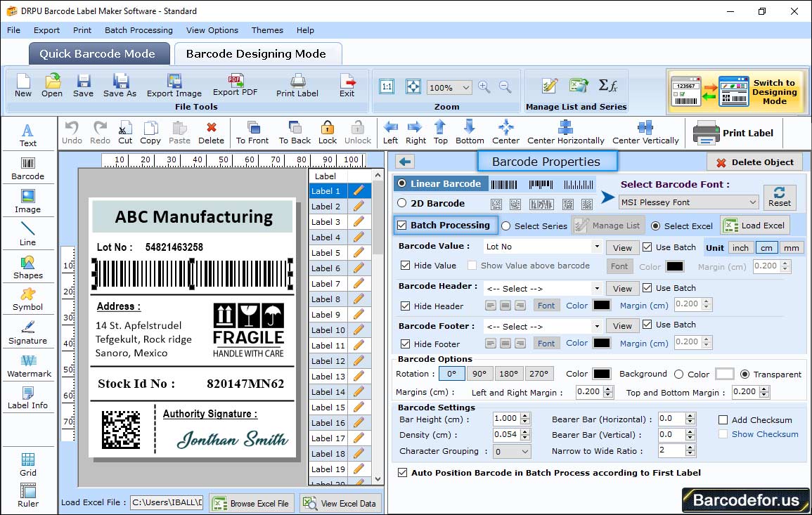Open the Select Barcode Font dropdown
812x515 pixels.
(689, 202)
